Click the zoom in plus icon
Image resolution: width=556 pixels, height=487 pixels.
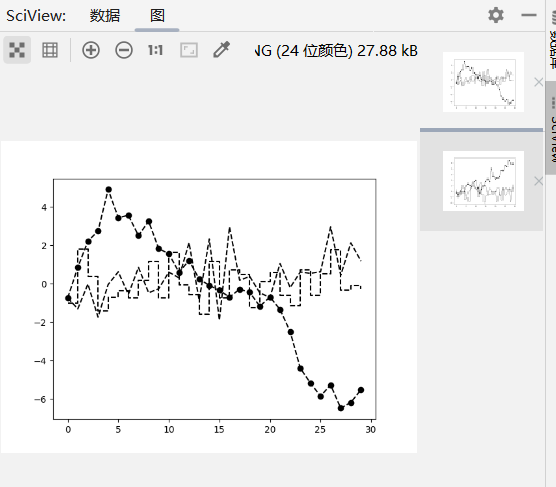click(91, 50)
